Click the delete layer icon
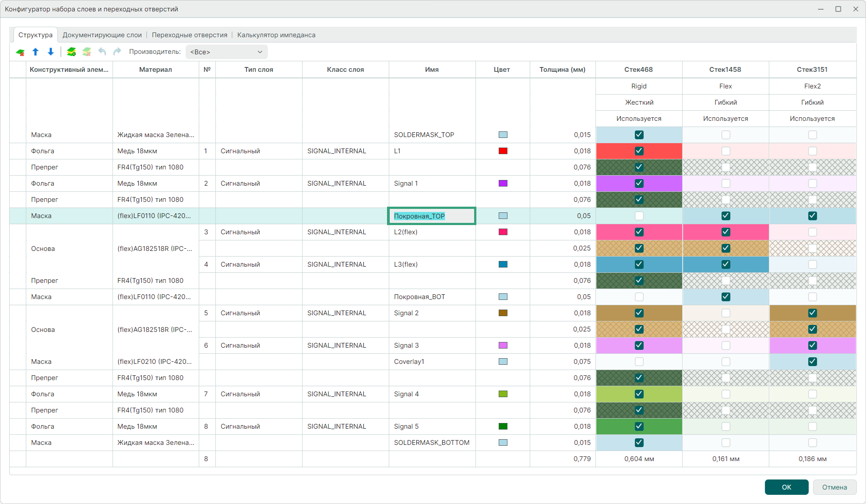This screenshot has width=866, height=504. tap(20, 52)
